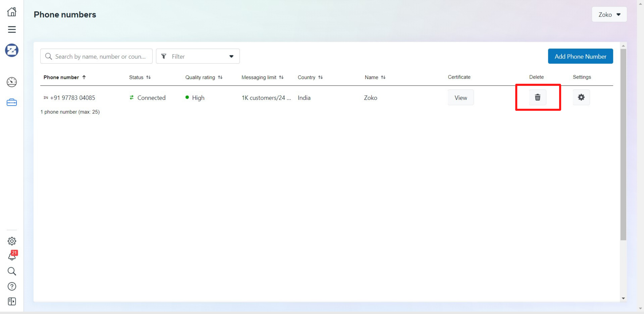Image resolution: width=644 pixels, height=314 pixels.
Task: Open phone number settings gear
Action: (x=581, y=97)
